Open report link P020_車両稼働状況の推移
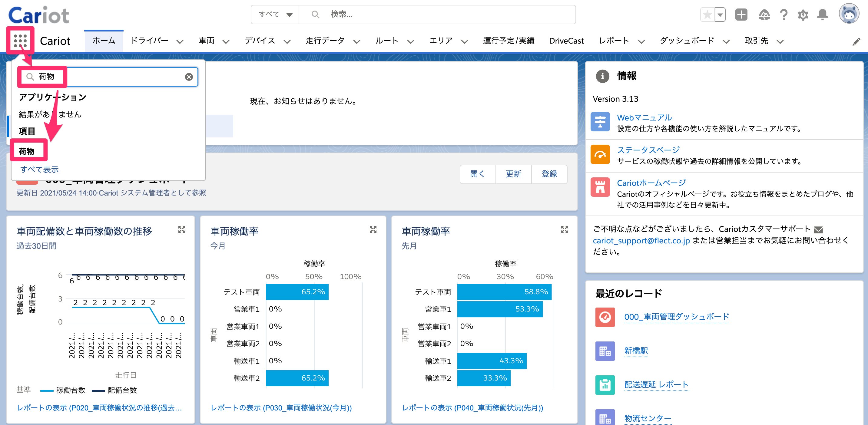Viewport: 868px width, 425px height. [x=99, y=408]
